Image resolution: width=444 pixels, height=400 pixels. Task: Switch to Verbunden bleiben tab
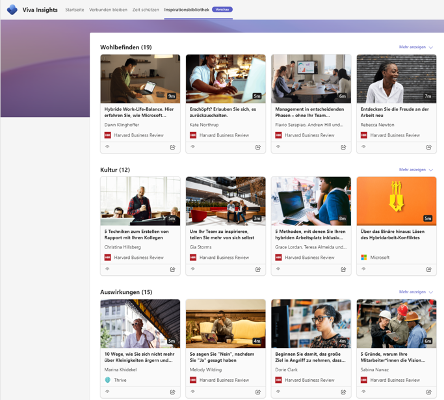(108, 10)
